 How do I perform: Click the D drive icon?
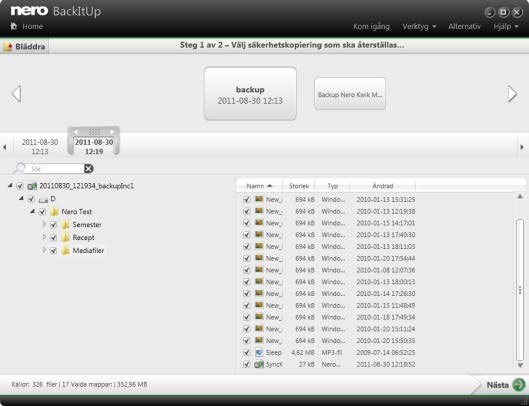pyautogui.click(x=43, y=199)
